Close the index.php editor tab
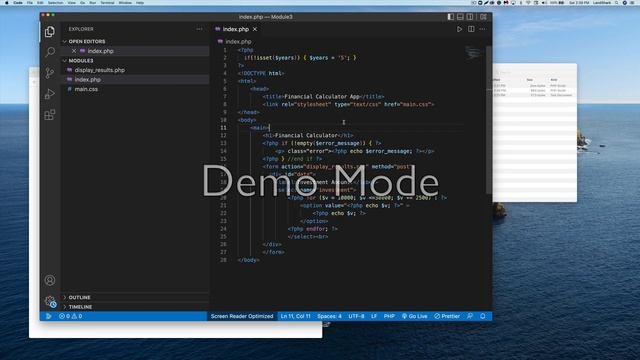 [255, 29]
